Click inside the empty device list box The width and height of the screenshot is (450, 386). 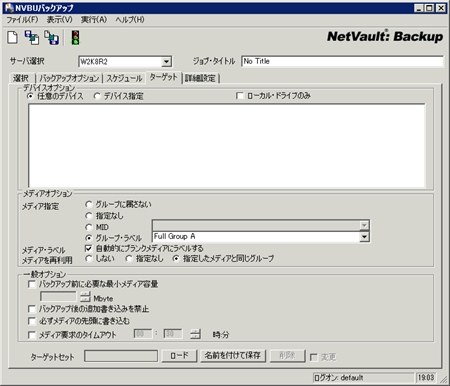click(x=227, y=145)
